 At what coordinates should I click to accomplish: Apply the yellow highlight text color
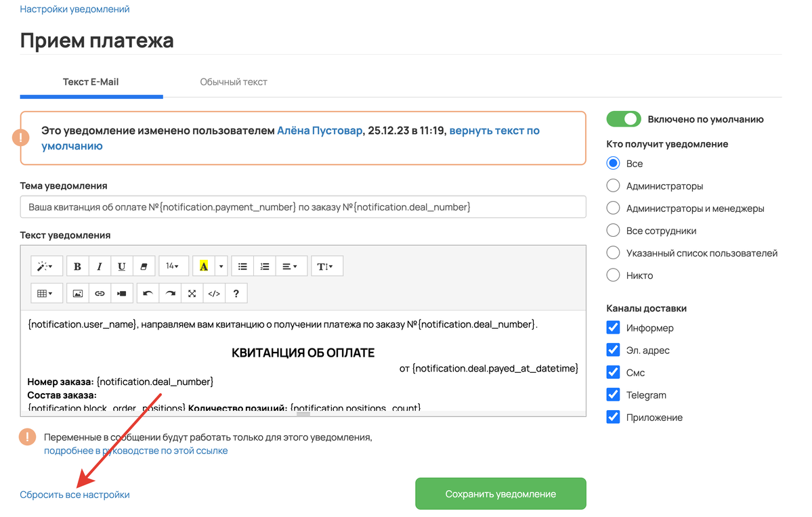tap(204, 266)
